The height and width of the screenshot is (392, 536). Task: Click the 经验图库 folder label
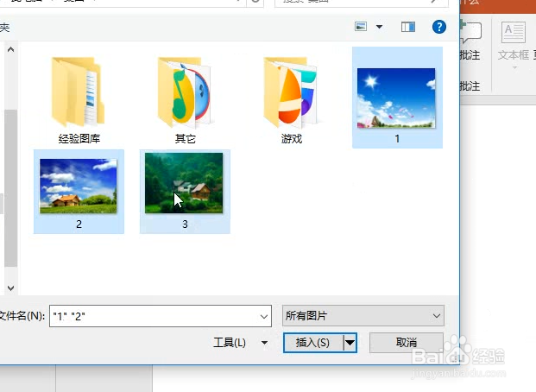[79, 138]
